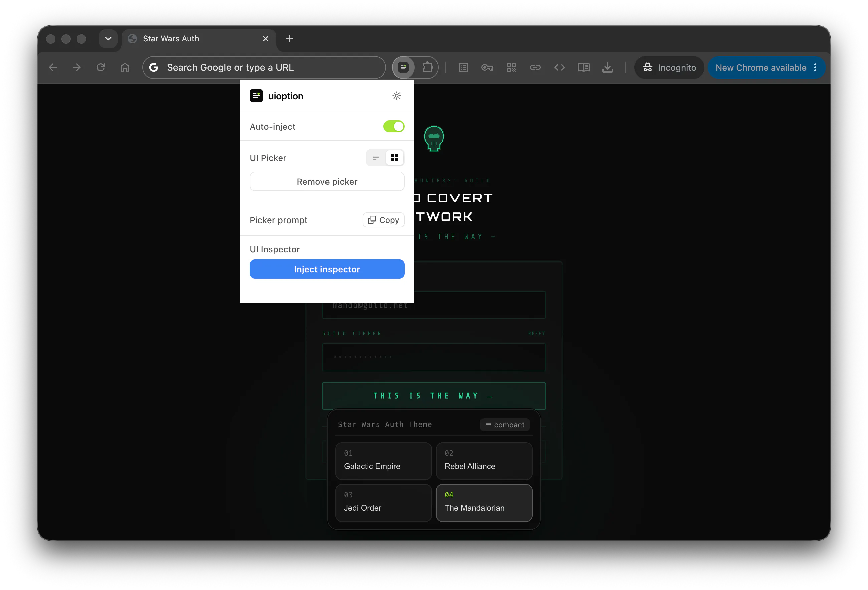Open the Extensions puzzle icon

click(427, 67)
